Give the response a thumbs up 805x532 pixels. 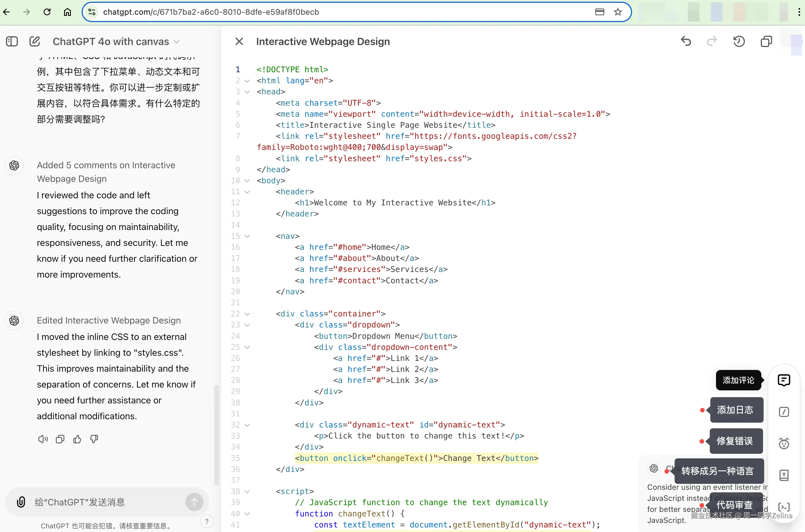77,439
